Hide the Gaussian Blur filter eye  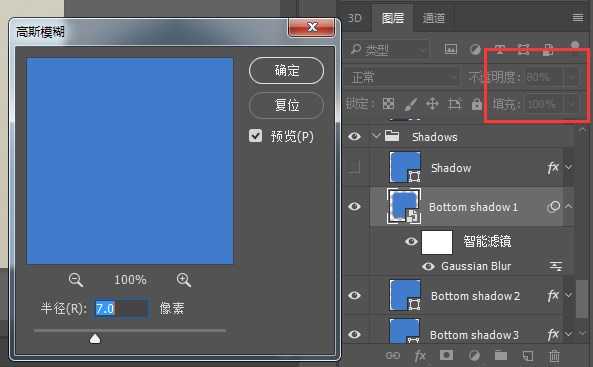pos(428,267)
